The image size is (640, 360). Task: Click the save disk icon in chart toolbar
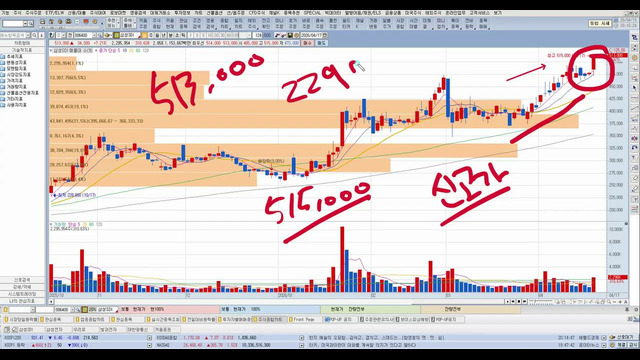pos(289,35)
